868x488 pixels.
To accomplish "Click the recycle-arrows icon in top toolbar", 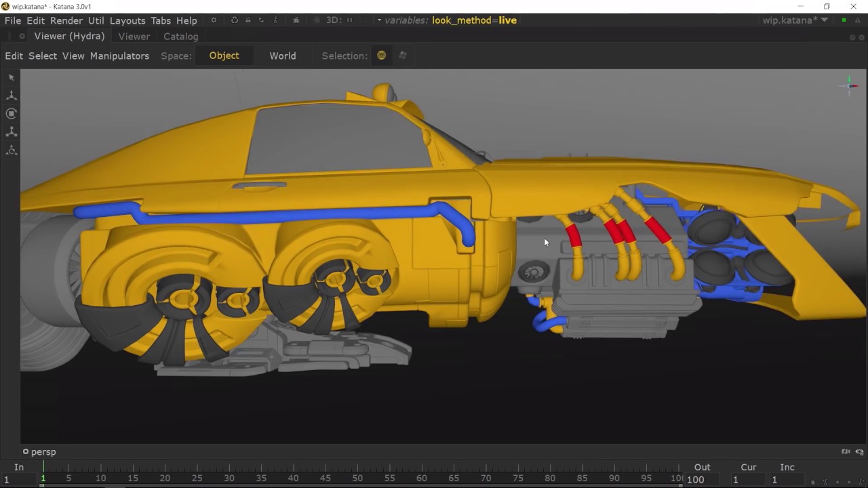I will (x=235, y=20).
